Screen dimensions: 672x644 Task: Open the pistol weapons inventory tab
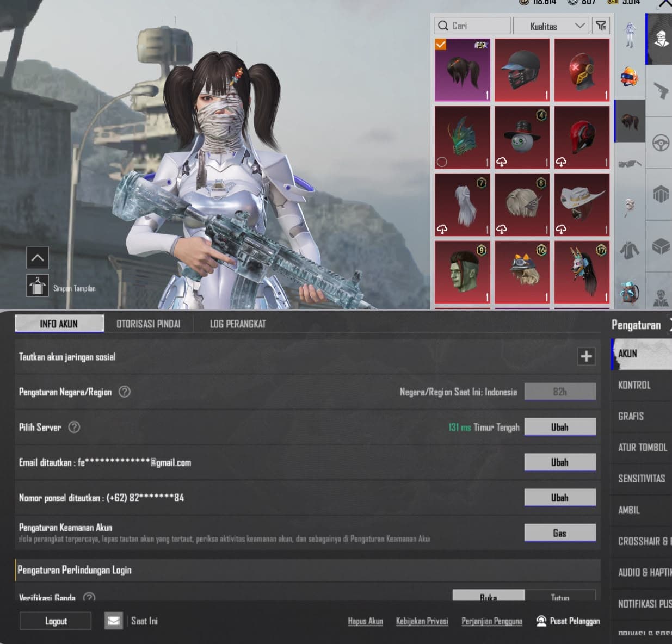click(661, 90)
